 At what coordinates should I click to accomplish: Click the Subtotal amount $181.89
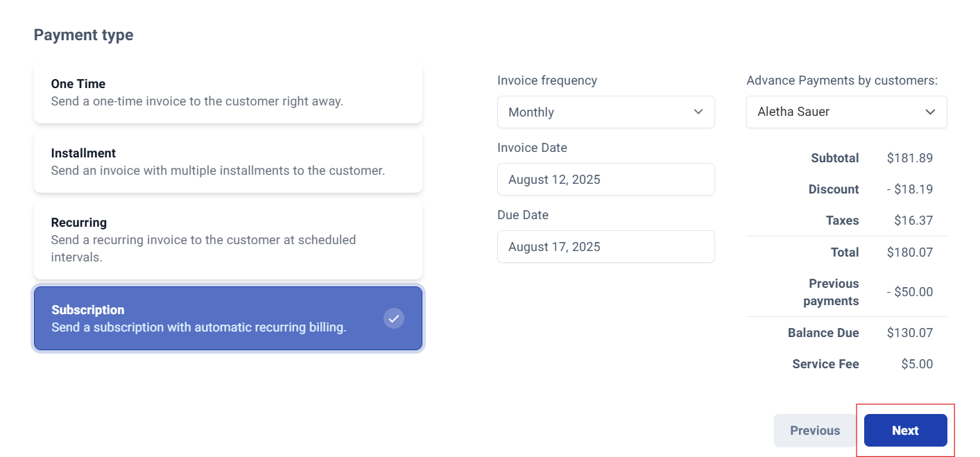(x=910, y=158)
